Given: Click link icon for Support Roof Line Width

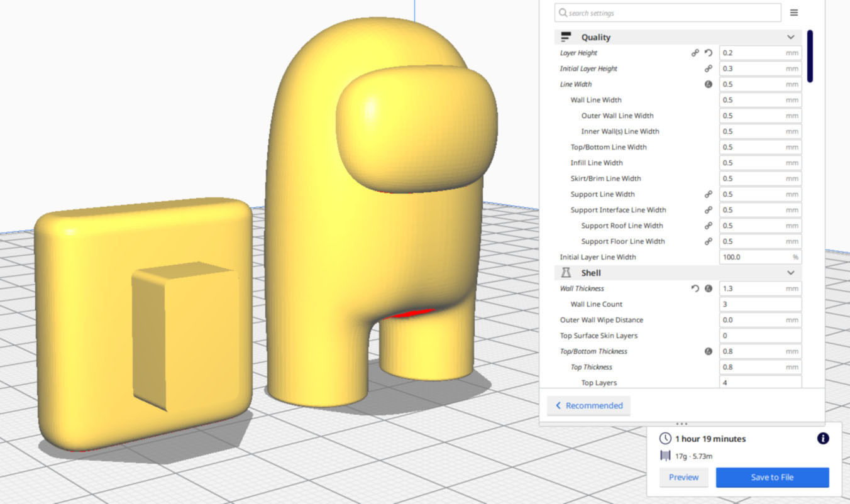Looking at the screenshot, I should (x=709, y=226).
